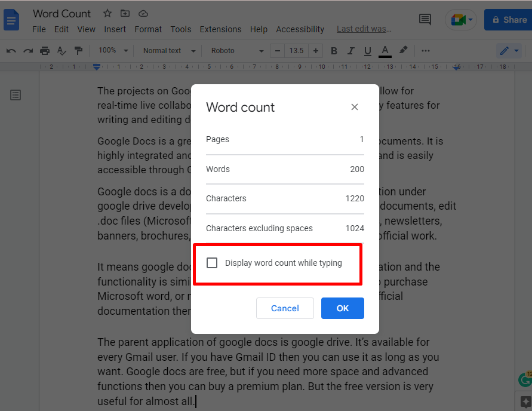
Task: Click the Words count value 200
Action: 357,169
